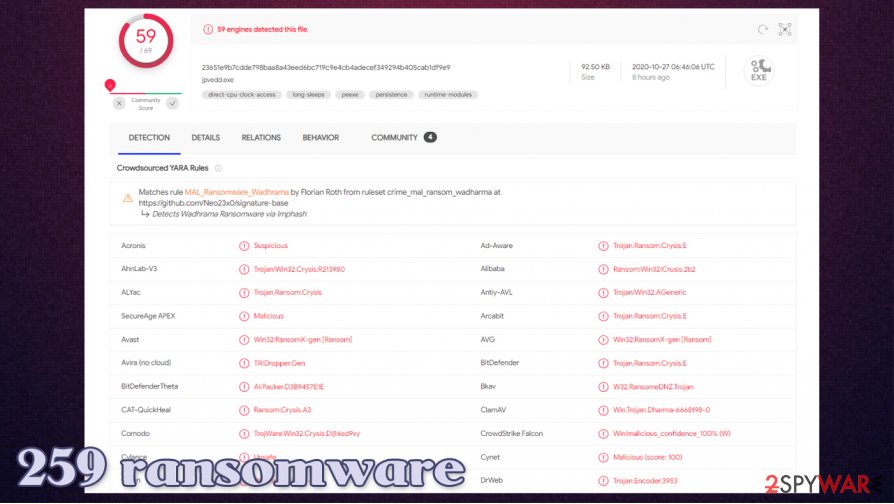This screenshot has width=894, height=504.
Task: Click alert icon for Alibaba detection
Action: [603, 269]
